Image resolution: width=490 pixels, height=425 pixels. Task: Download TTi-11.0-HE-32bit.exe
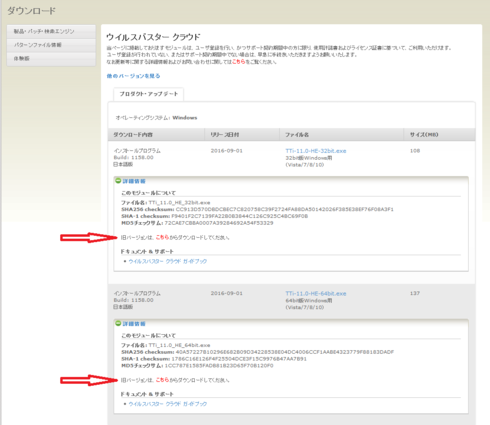(316, 151)
